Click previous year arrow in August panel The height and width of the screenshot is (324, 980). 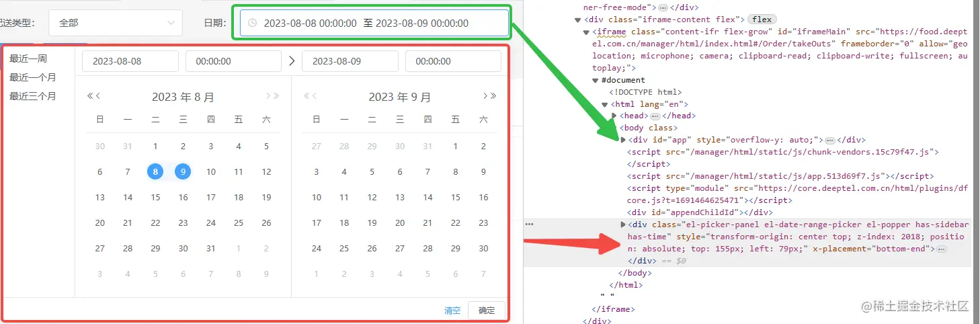pyautogui.click(x=90, y=96)
